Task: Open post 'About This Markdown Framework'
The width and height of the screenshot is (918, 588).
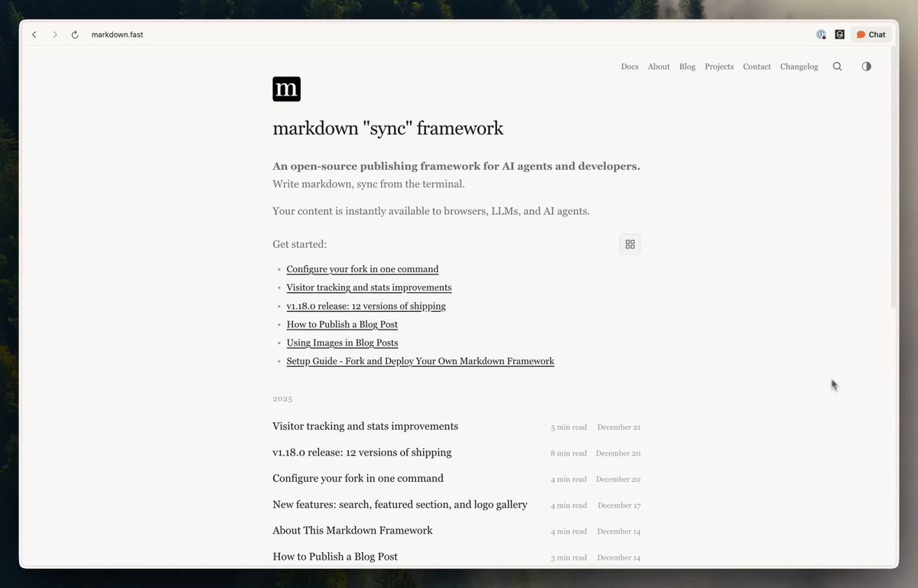Action: click(x=456, y=531)
